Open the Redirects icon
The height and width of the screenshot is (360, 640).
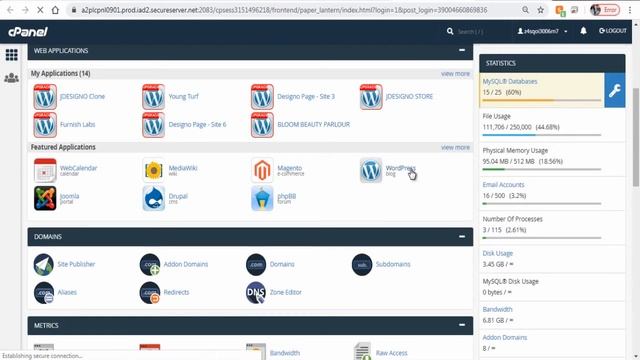coord(150,293)
